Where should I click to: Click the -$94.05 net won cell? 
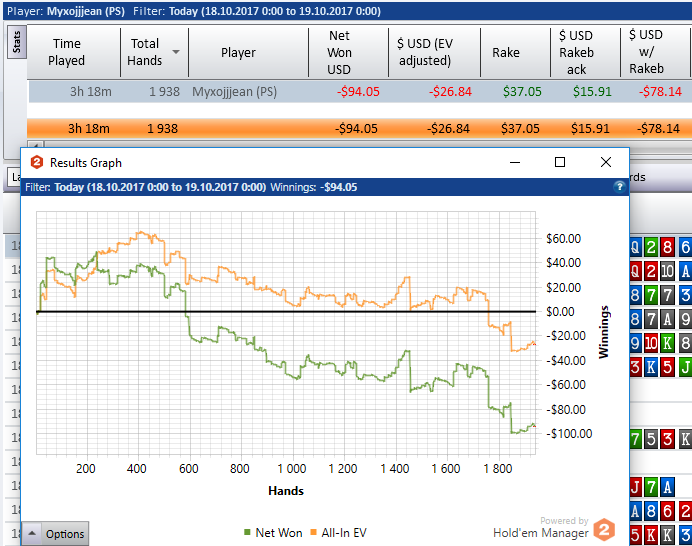pyautogui.click(x=358, y=92)
